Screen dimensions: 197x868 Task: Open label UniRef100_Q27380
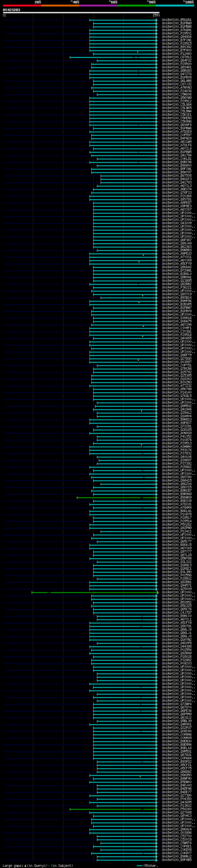tap(176, 795)
